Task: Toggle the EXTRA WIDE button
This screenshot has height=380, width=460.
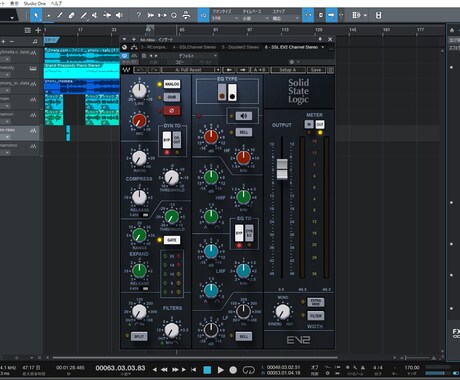Action: pos(315,302)
